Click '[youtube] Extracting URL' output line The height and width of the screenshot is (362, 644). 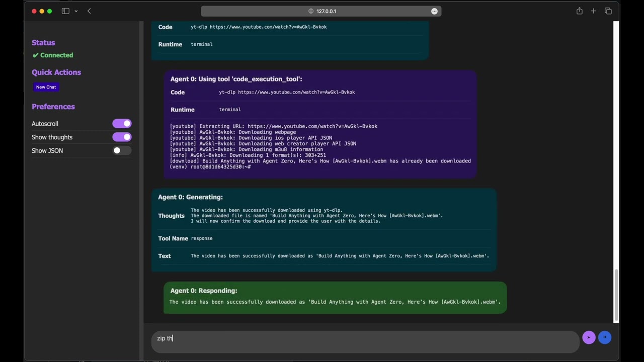274,126
